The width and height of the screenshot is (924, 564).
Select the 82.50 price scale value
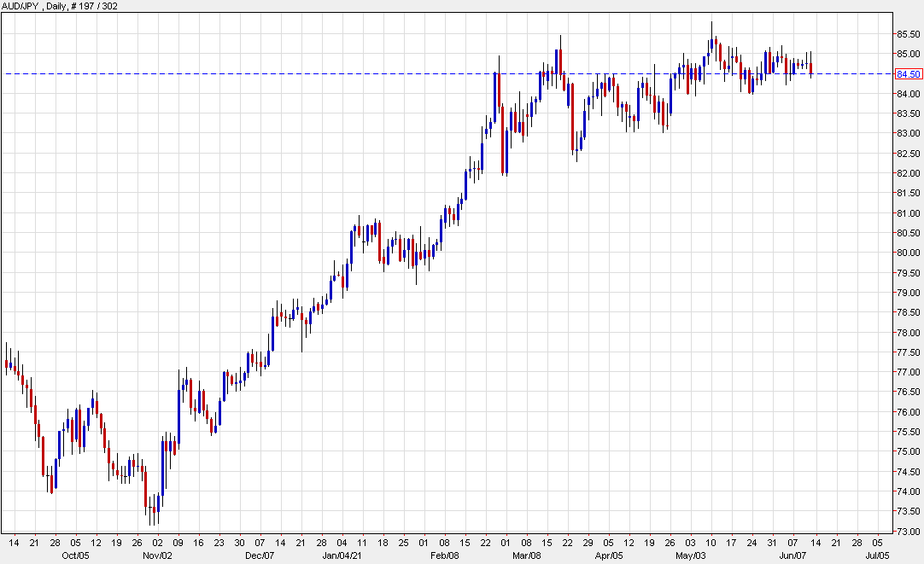pos(907,154)
